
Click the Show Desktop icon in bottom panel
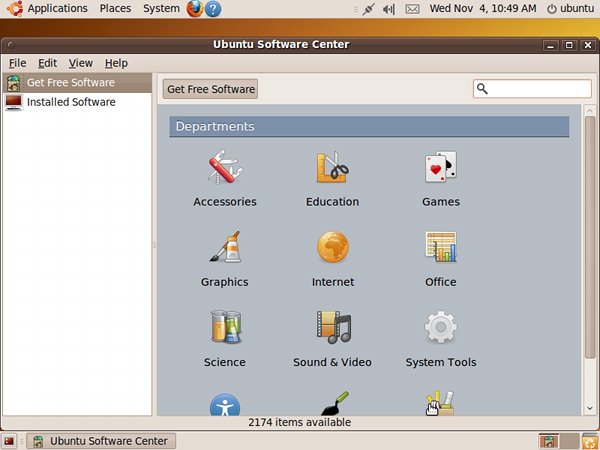[9, 441]
